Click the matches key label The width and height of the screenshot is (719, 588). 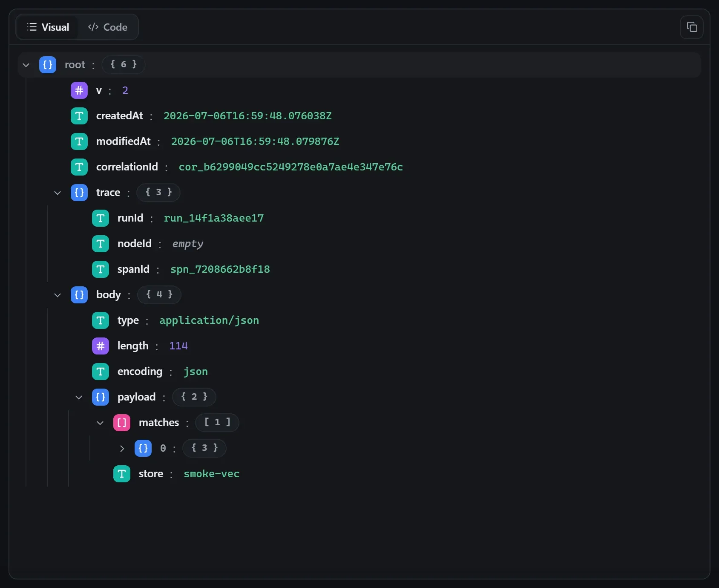[x=159, y=423]
